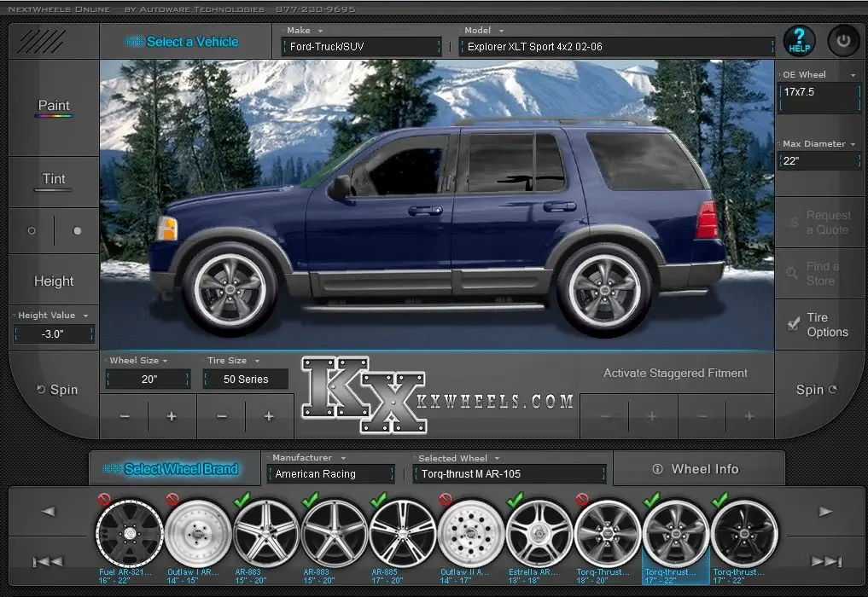This screenshot has height=597, width=868.
Task: Choose the AR-885 wheel thumbnail
Action: pos(403,533)
